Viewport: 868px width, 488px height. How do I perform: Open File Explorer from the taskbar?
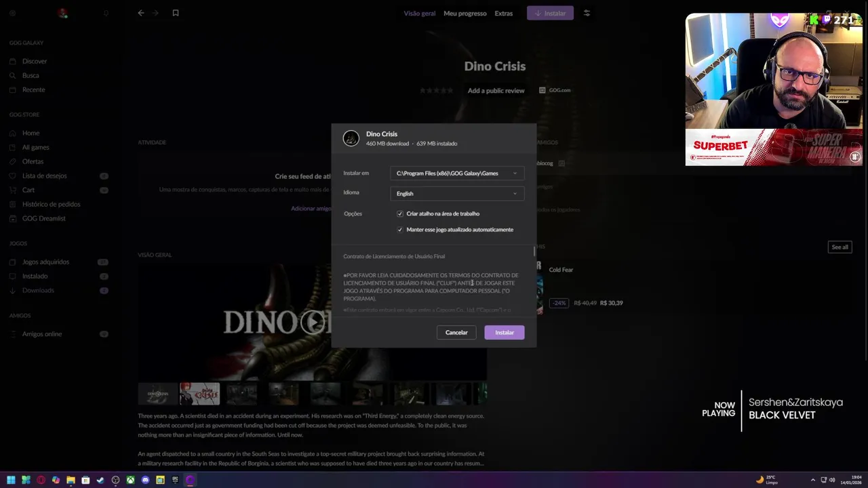coord(71,480)
